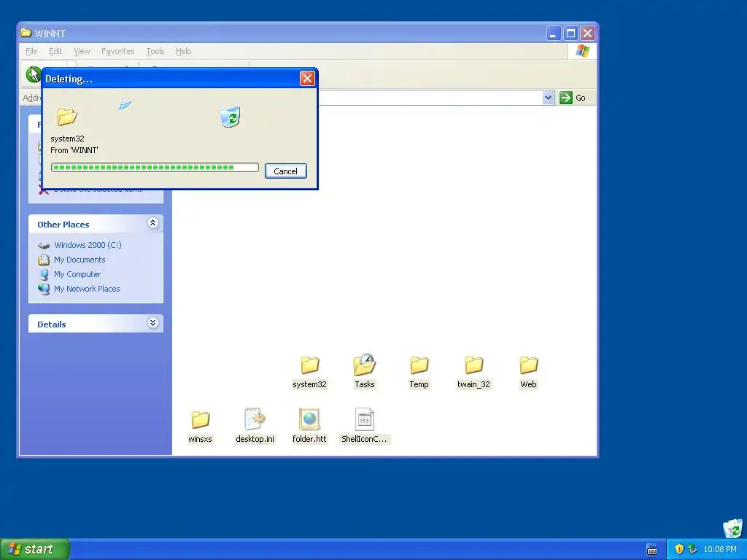Maximize the WINNT window
This screenshot has width=747, height=560.
[x=570, y=34]
